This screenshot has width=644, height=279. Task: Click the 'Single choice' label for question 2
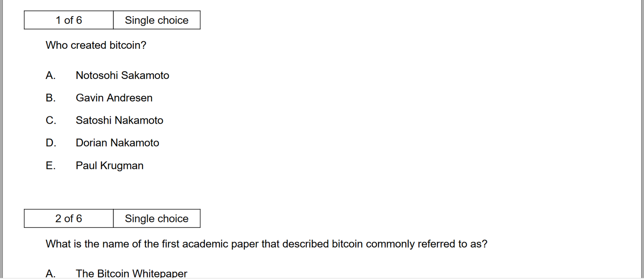click(157, 219)
